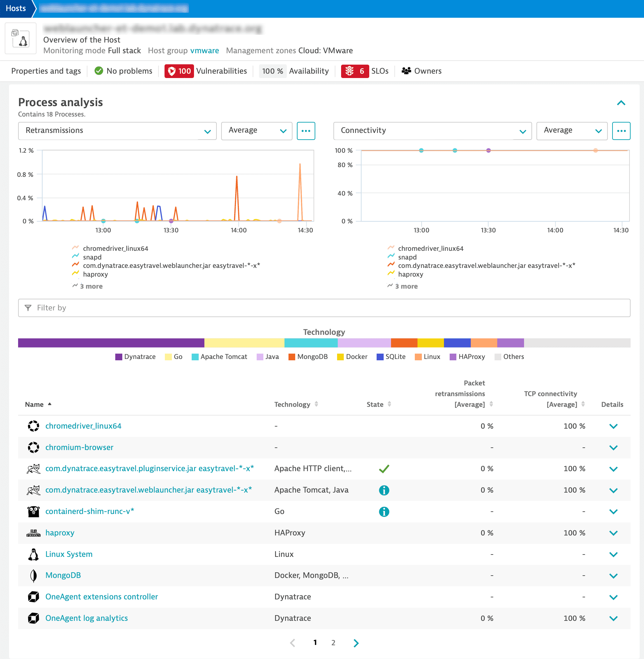Click the Filter by input field
The width and height of the screenshot is (644, 659).
pos(324,308)
